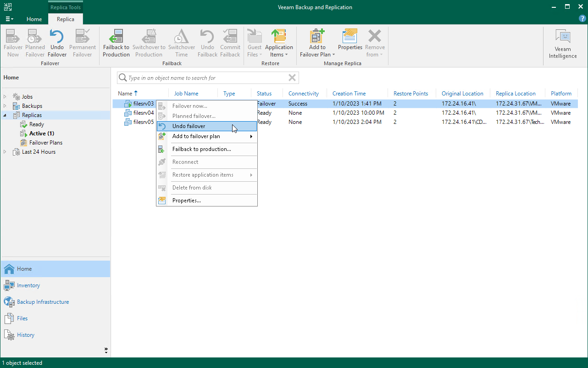This screenshot has width=588, height=368.
Task: Click the search magnifier icon
Action: [x=123, y=78]
